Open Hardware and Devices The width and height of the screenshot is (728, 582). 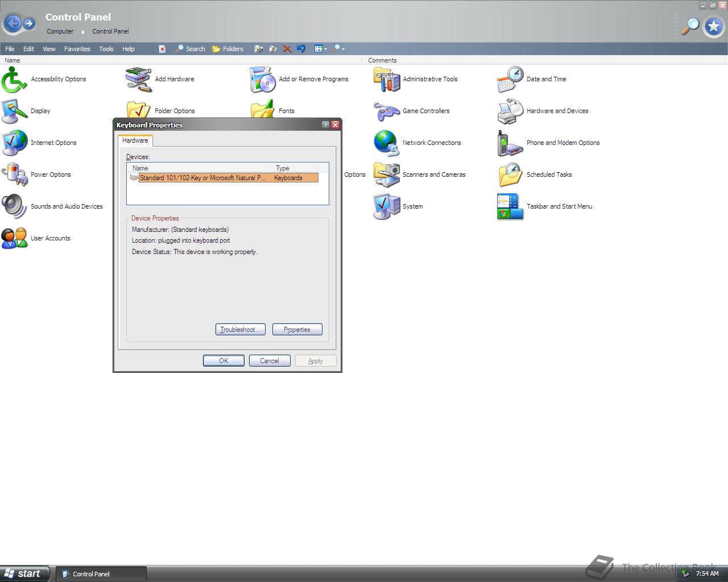tap(543, 111)
